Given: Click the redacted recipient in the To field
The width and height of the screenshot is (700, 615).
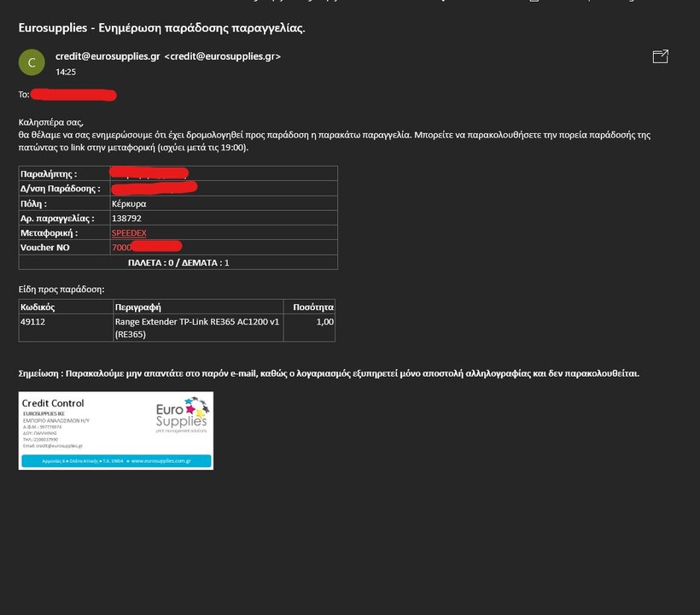Looking at the screenshot, I should (x=73, y=94).
